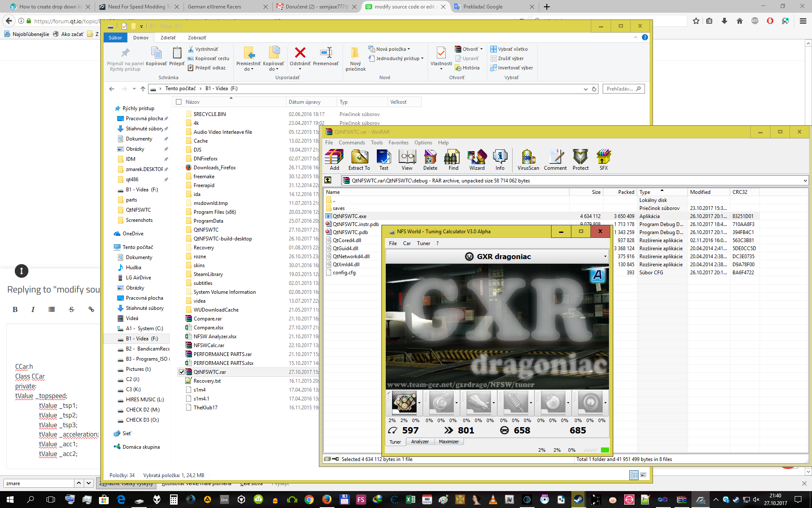Viewport: 812px width, 508px height.
Task: Click the Comment icon in WinRAR
Action: (555, 160)
